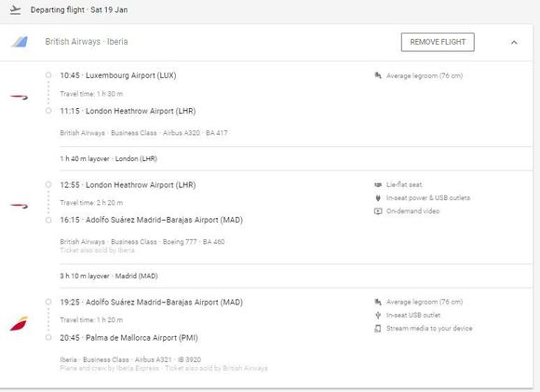Select the 1 h 40 m layover London row

pyautogui.click(x=296, y=159)
